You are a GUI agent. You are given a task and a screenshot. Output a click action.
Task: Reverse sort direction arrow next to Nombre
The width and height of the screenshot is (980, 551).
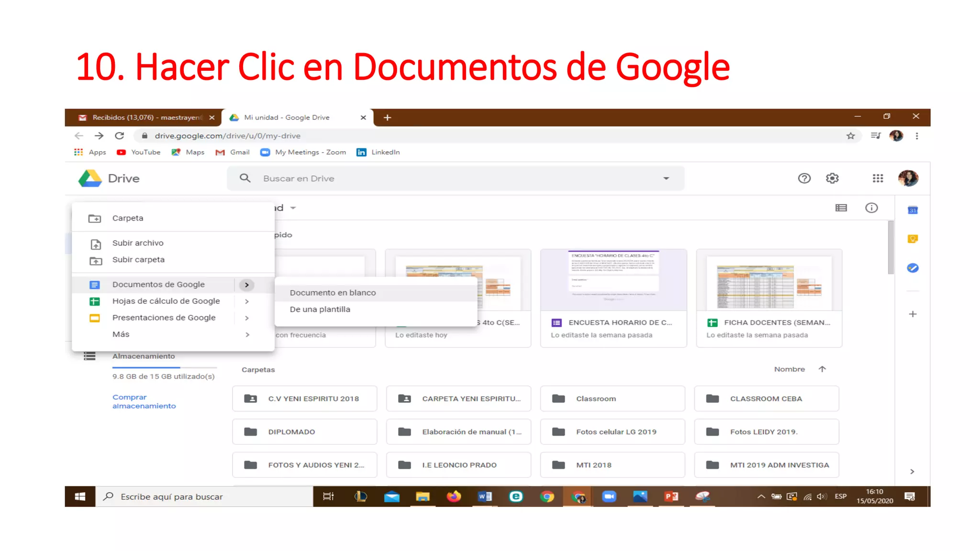(822, 369)
